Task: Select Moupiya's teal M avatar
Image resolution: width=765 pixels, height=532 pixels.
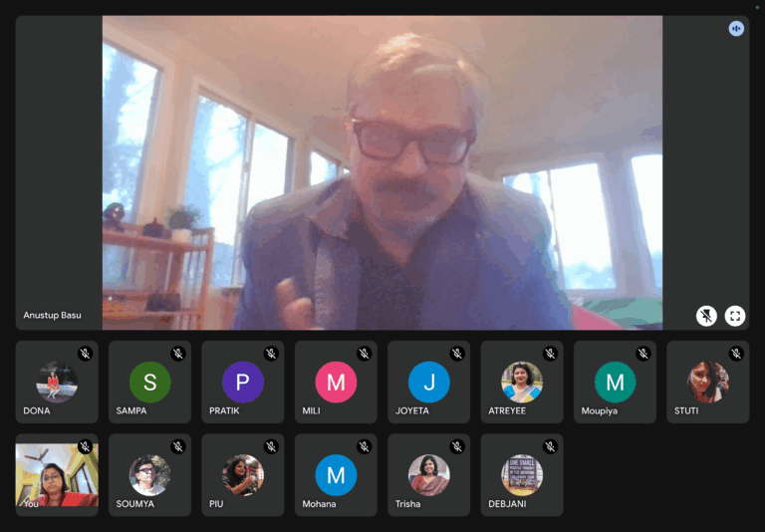Action: [x=615, y=382]
